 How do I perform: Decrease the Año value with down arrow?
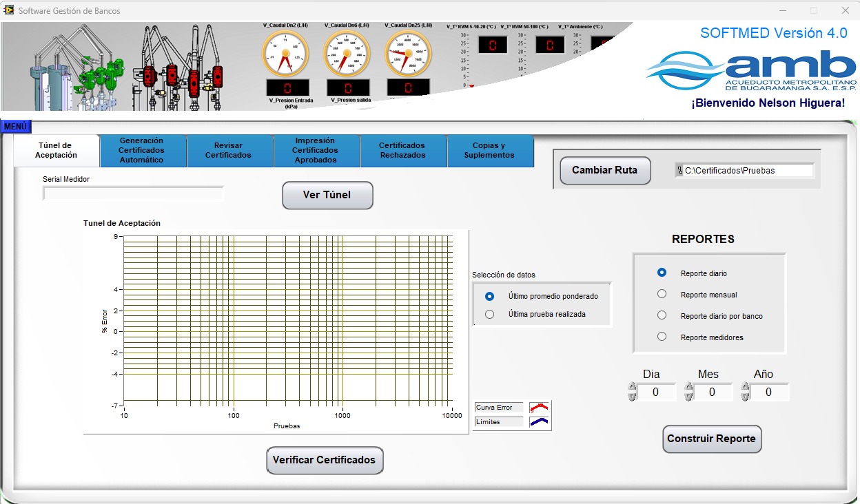(745, 397)
